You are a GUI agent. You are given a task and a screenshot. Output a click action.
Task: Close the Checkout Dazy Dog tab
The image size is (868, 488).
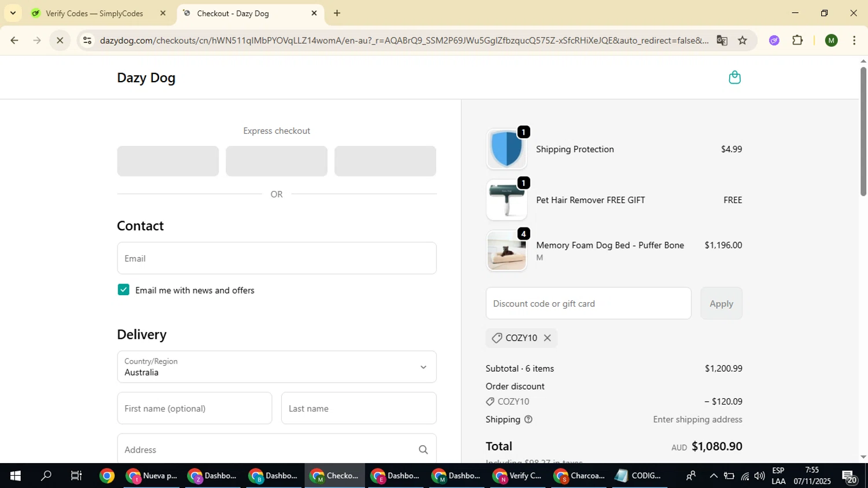(x=314, y=13)
